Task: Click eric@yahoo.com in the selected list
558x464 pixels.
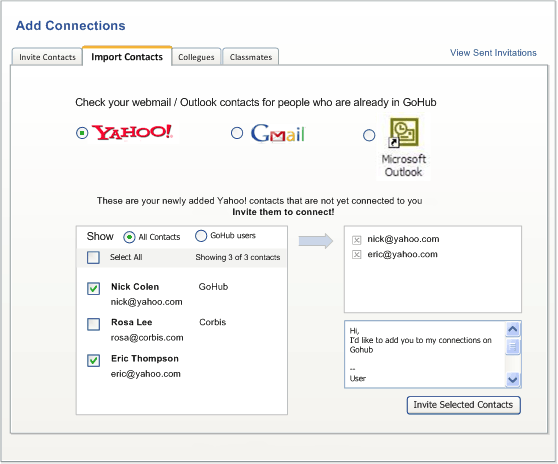Action: click(402, 254)
